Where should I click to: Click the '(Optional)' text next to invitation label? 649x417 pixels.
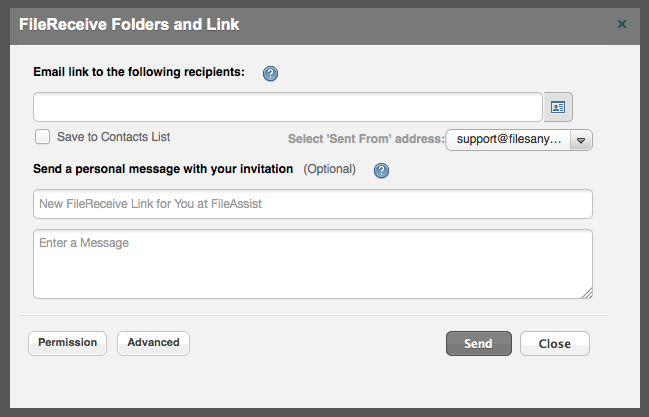[329, 169]
